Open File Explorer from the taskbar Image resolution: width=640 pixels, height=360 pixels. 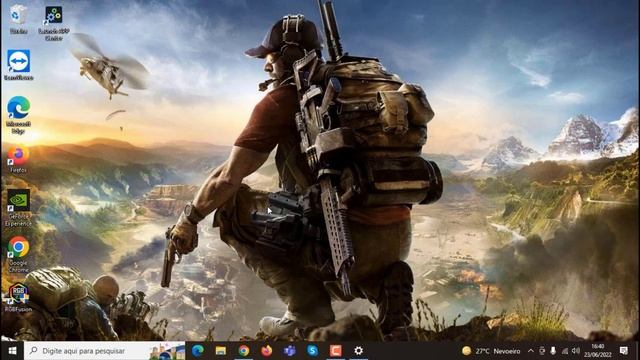[221, 351]
